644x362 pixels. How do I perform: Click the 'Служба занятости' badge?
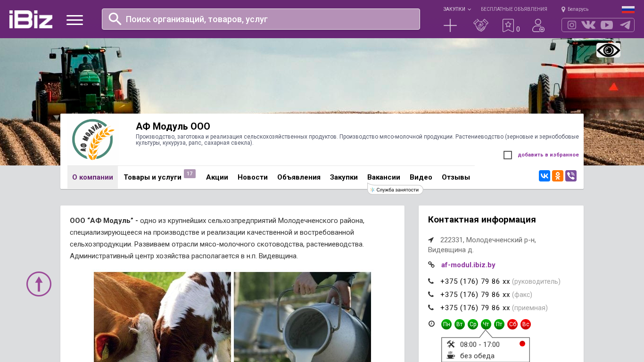point(395,189)
